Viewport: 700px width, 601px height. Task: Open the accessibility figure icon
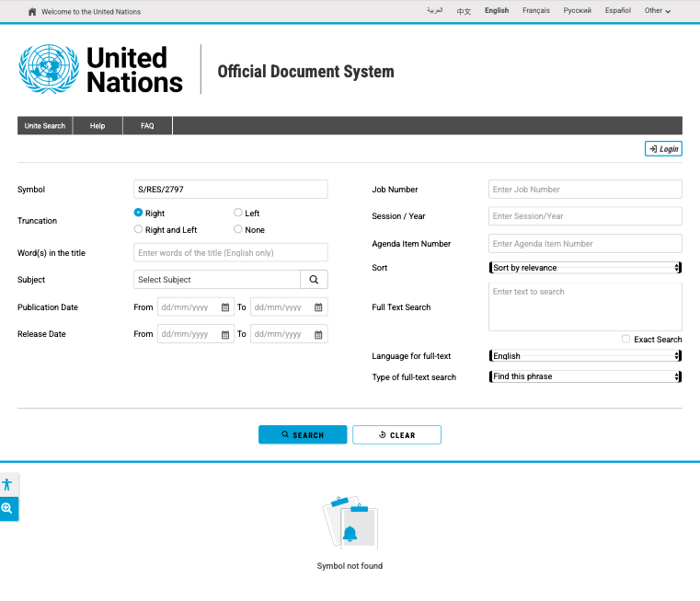[7, 484]
